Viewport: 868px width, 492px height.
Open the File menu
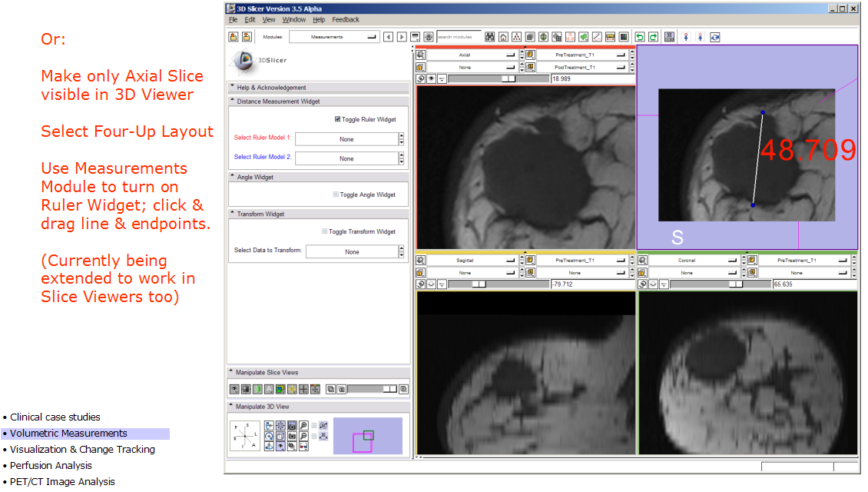233,19
